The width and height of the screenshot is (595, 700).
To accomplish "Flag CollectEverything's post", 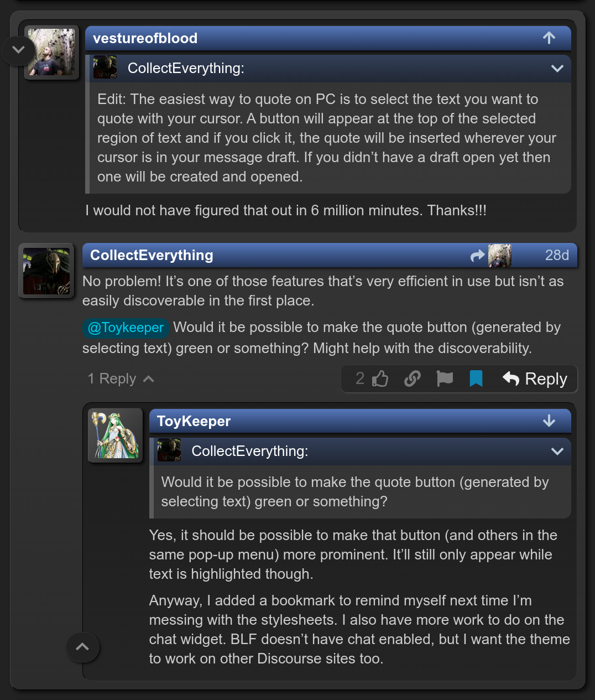I will click(445, 378).
